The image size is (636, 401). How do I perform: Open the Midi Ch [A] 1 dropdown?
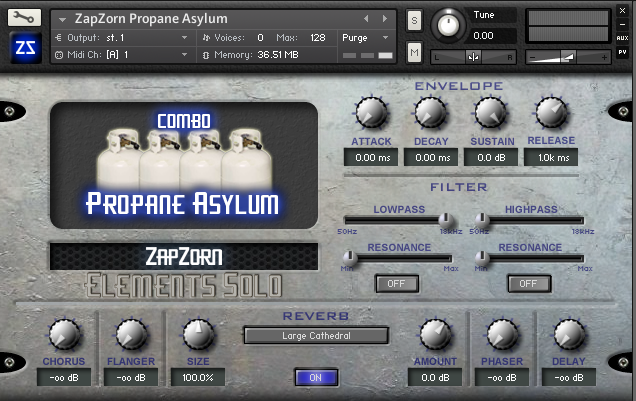pyautogui.click(x=121, y=55)
